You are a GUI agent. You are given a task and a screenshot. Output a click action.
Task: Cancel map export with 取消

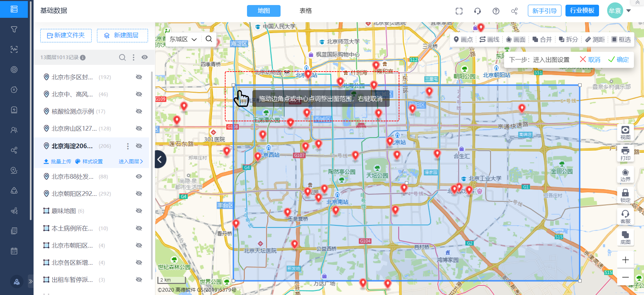(590, 59)
